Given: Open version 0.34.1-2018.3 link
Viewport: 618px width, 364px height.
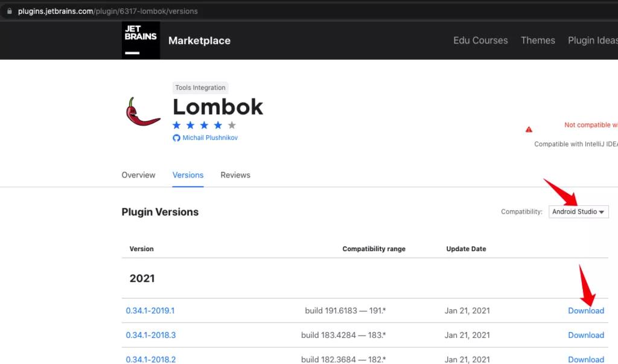Looking at the screenshot, I should 150,335.
